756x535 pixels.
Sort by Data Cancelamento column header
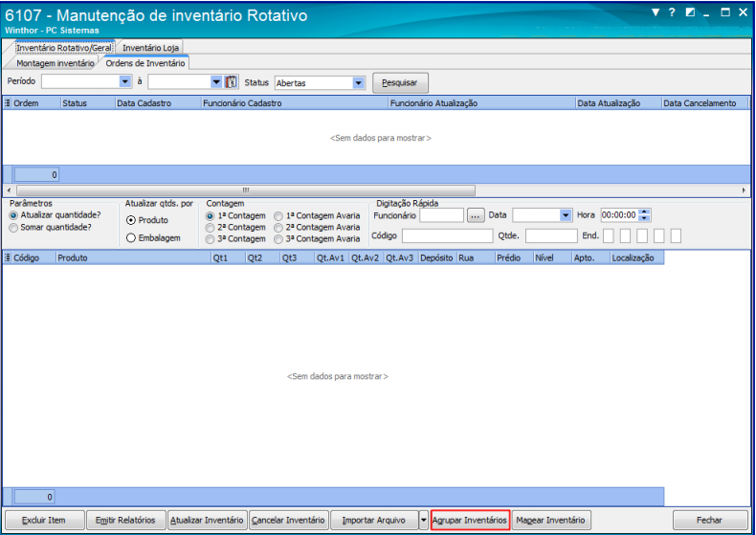point(705,103)
